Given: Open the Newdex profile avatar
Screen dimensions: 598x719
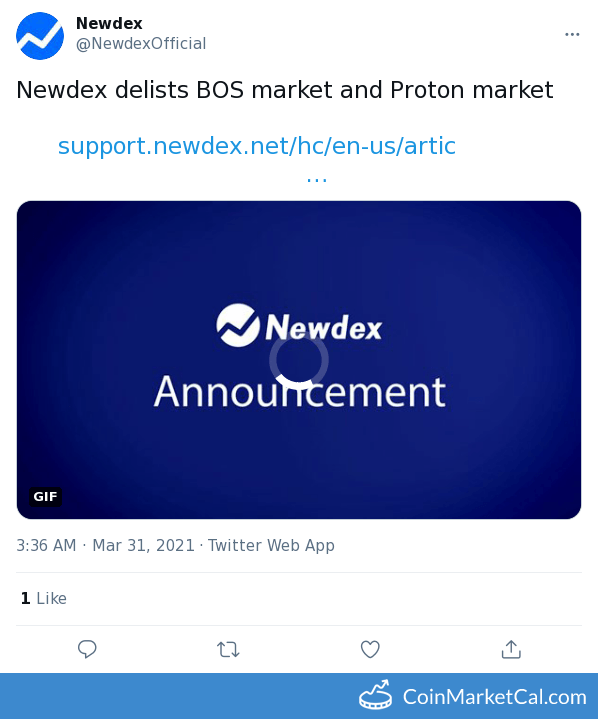Looking at the screenshot, I should (40, 36).
